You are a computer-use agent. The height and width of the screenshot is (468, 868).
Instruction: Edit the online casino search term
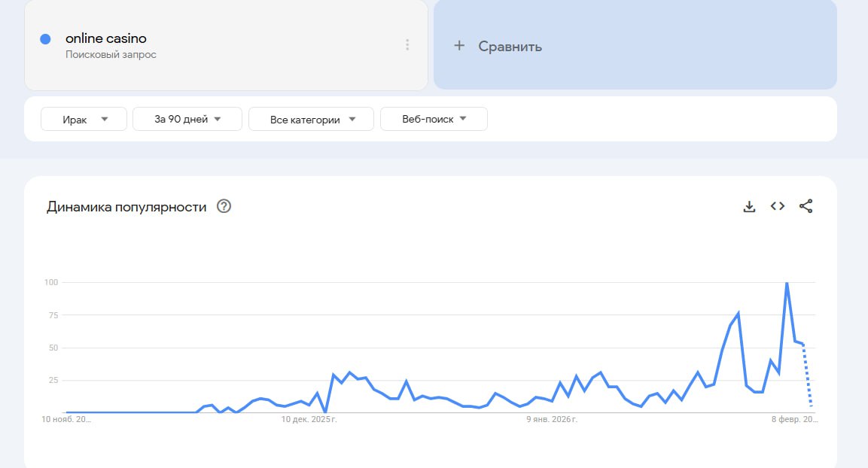[106, 38]
